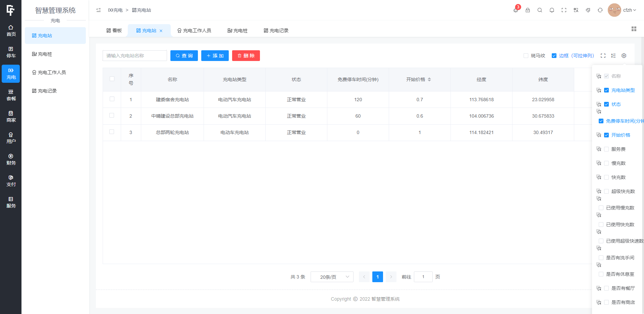Collapse the sidebar with the fold arrow
This screenshot has height=314, width=644.
point(98,10)
